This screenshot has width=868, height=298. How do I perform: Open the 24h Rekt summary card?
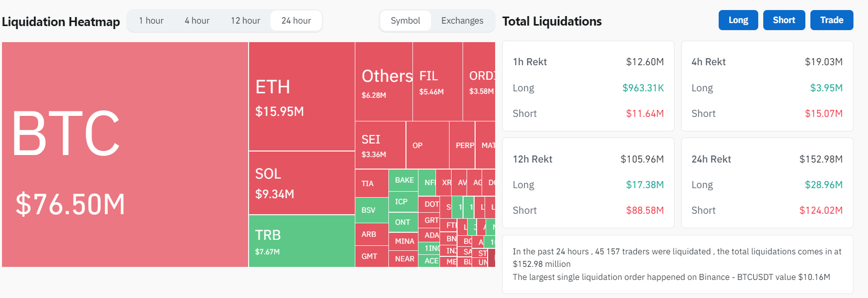767,183
